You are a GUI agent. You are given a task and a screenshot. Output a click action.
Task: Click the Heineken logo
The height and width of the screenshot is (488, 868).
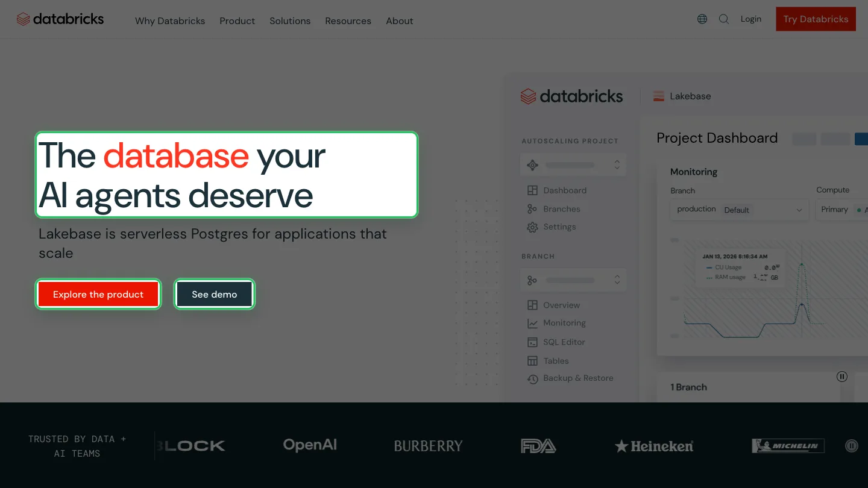pos(654,446)
